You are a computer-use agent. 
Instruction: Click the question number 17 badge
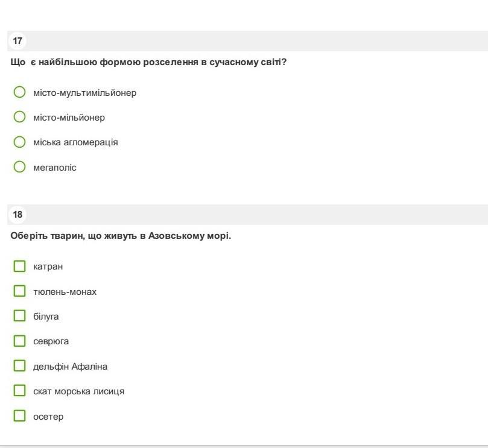[17, 41]
